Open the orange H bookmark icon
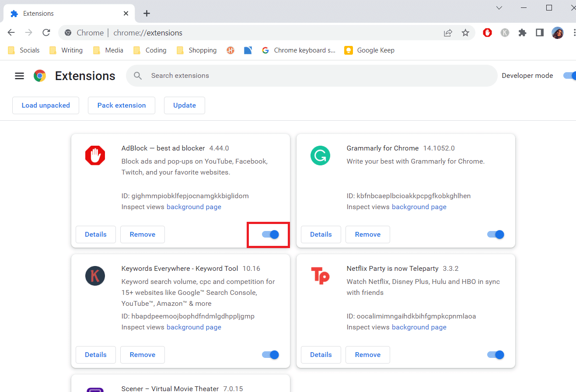Image resolution: width=576 pixels, height=392 pixels. [x=230, y=50]
